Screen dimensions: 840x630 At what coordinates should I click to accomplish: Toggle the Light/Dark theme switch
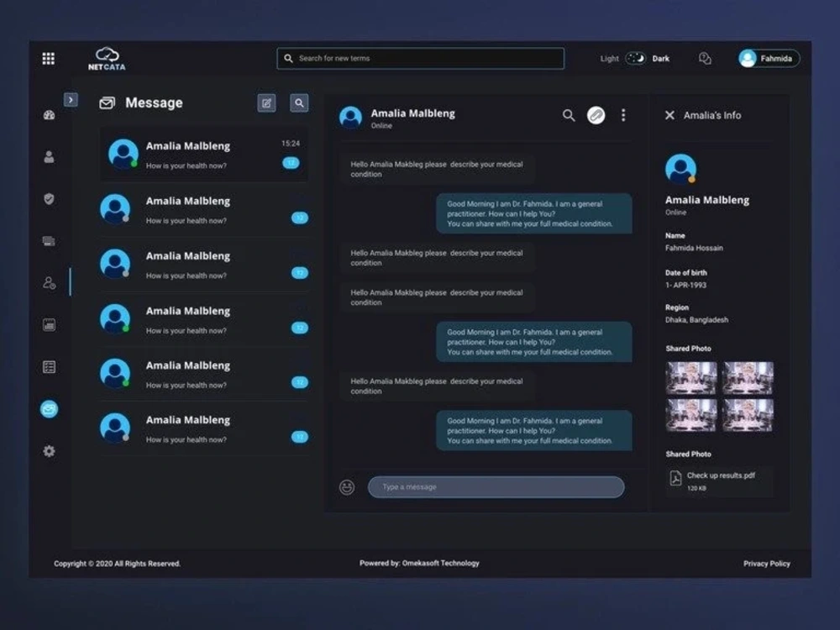(636, 59)
